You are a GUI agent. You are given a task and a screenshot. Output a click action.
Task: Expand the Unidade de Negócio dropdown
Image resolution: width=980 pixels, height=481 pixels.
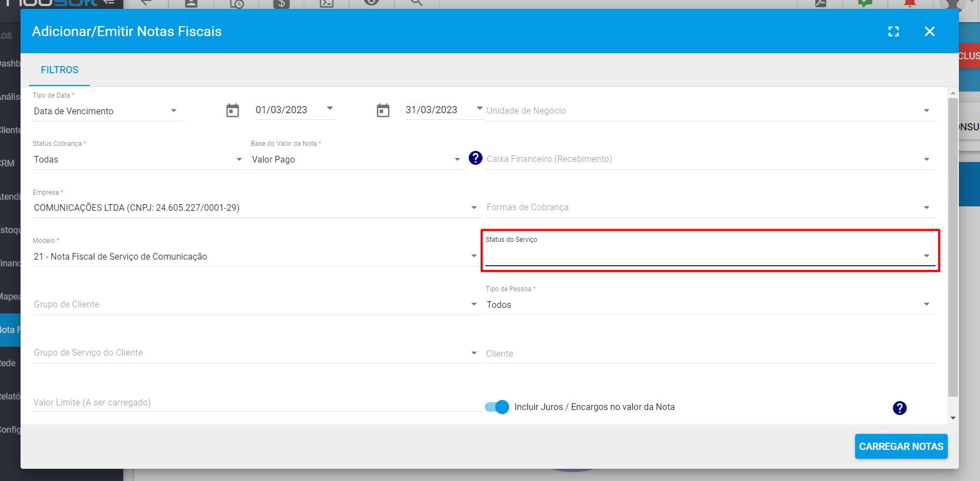point(710,110)
